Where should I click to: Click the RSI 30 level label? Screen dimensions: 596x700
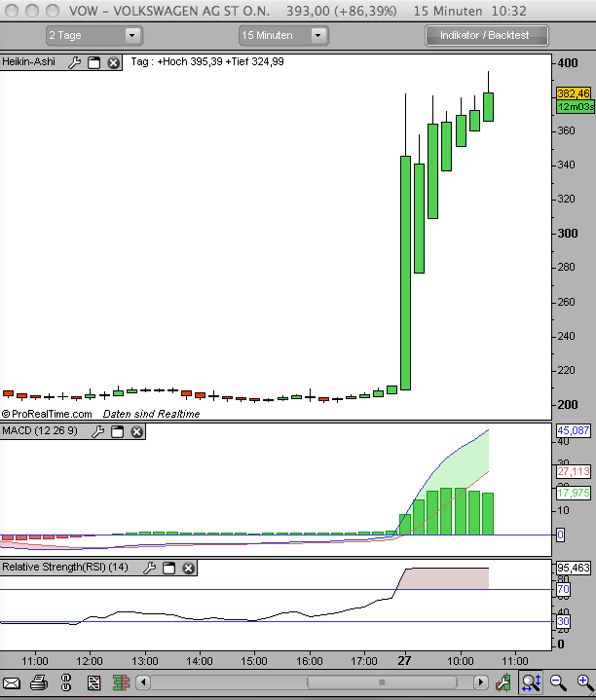563,621
